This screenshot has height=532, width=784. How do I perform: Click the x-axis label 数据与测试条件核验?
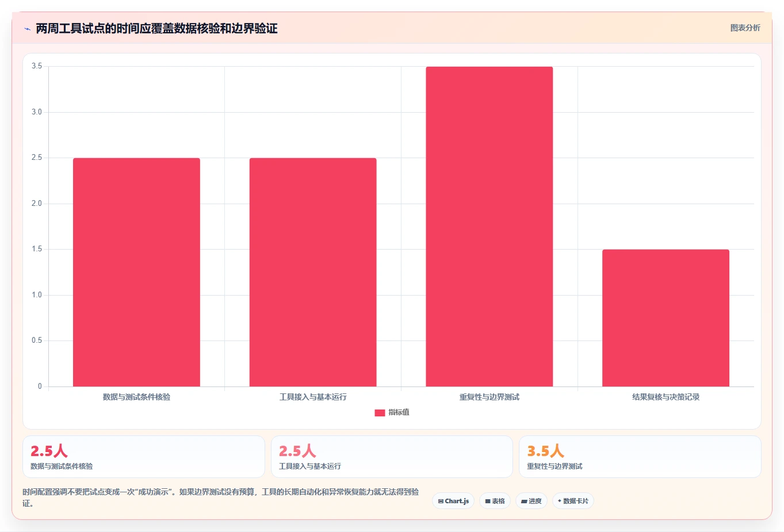point(136,397)
